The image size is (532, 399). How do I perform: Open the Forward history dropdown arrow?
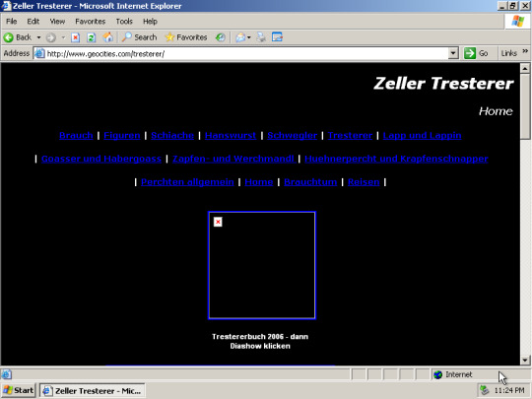pos(63,37)
